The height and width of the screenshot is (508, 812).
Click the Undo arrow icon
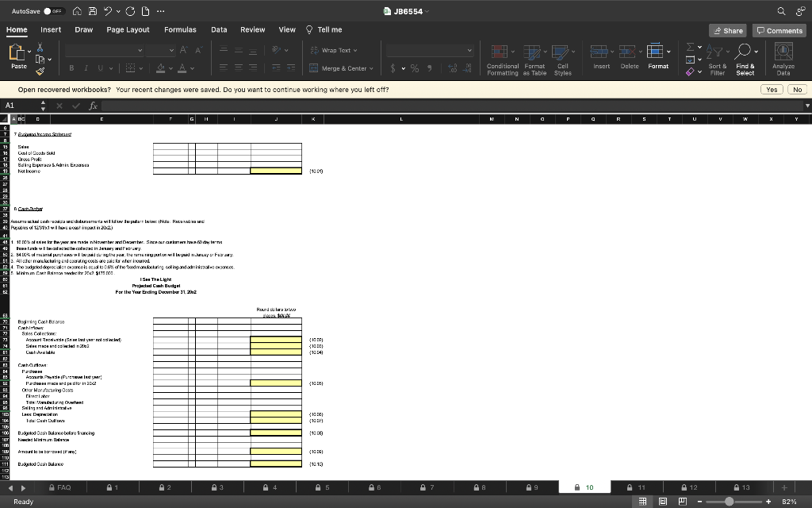(108, 11)
